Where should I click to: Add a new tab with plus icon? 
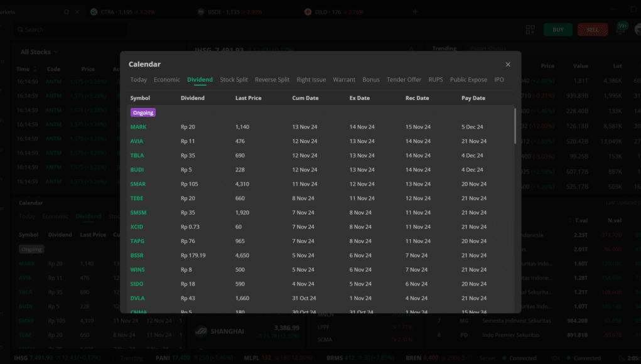[x=415, y=12]
